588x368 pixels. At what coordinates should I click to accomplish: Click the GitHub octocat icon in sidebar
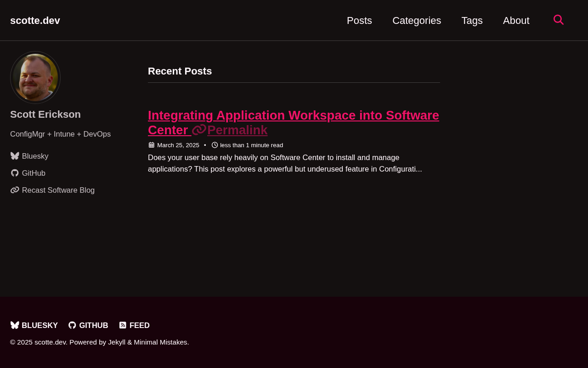15,173
